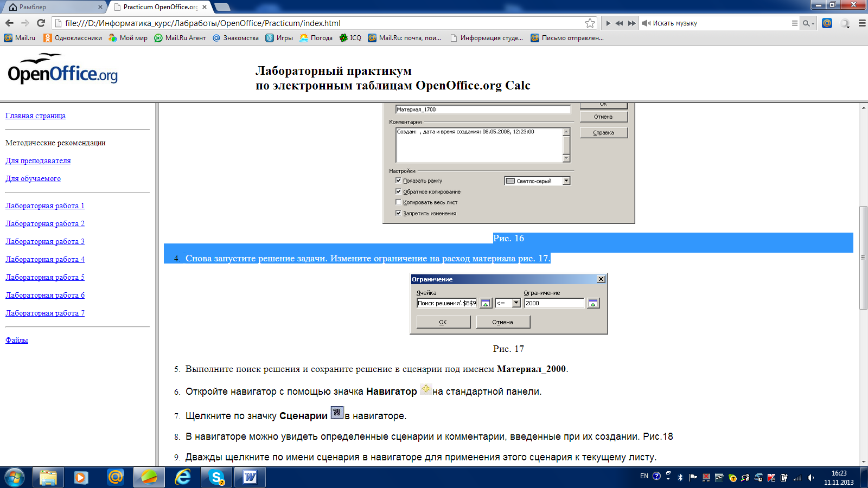Bookmark this page with the star

pos(590,23)
